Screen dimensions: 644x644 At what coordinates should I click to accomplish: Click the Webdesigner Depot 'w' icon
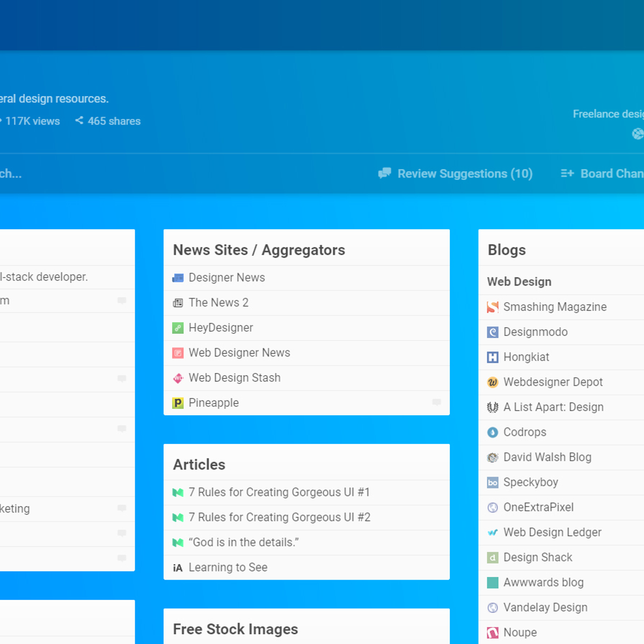pos(492,382)
